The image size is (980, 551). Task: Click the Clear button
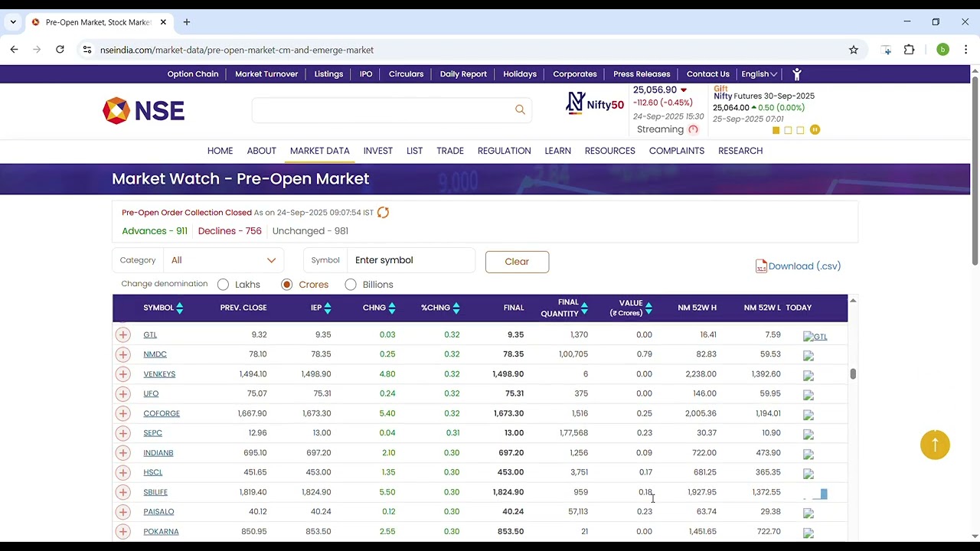(x=517, y=262)
